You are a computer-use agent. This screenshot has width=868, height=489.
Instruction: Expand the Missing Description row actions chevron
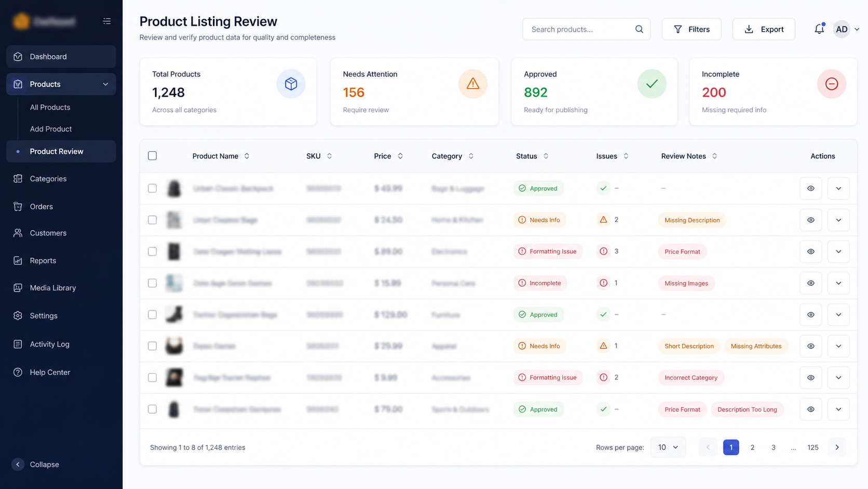click(838, 220)
